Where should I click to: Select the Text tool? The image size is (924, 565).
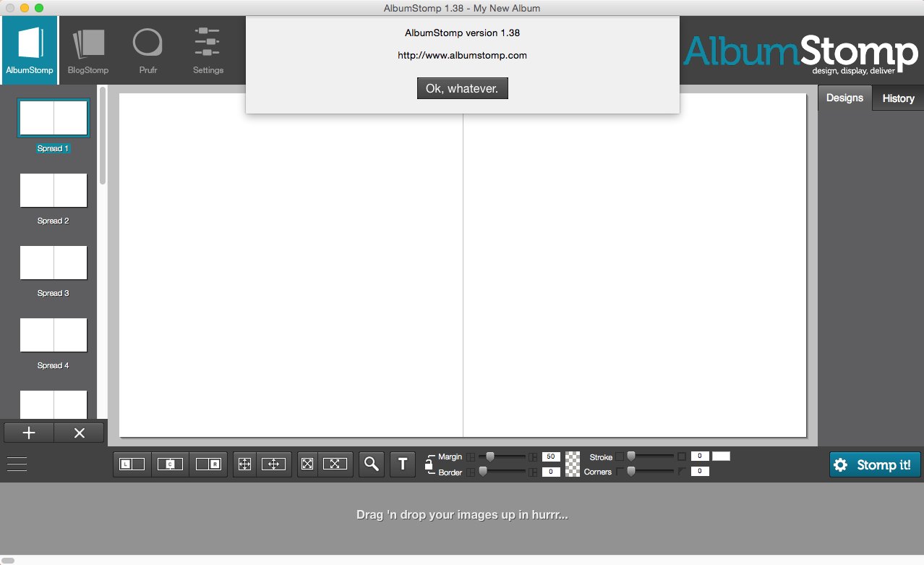tap(403, 464)
